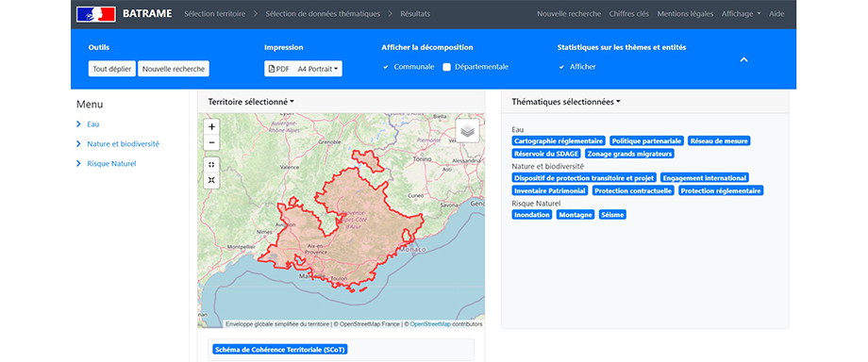Zoom in on the map
Image resolution: width=868 pixels, height=362 pixels.
coord(212,126)
